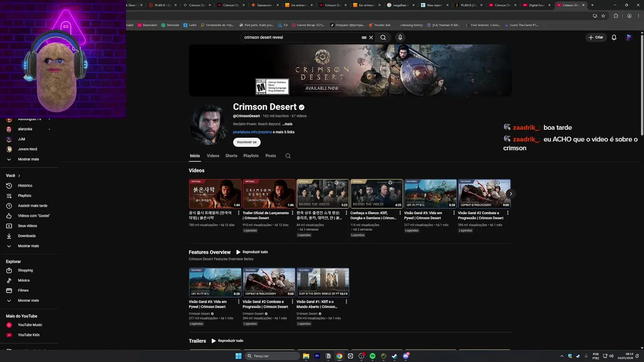Expand Mostrar mais under Downloads

click(29, 246)
